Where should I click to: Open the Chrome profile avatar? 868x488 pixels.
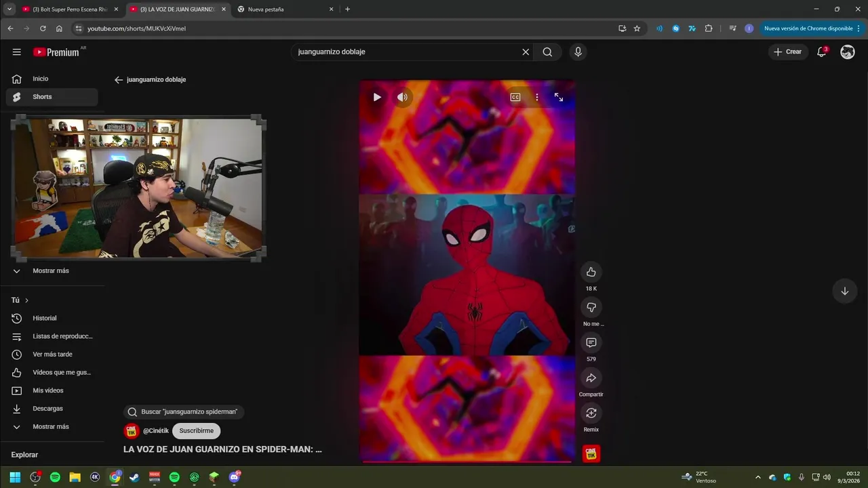click(x=749, y=28)
